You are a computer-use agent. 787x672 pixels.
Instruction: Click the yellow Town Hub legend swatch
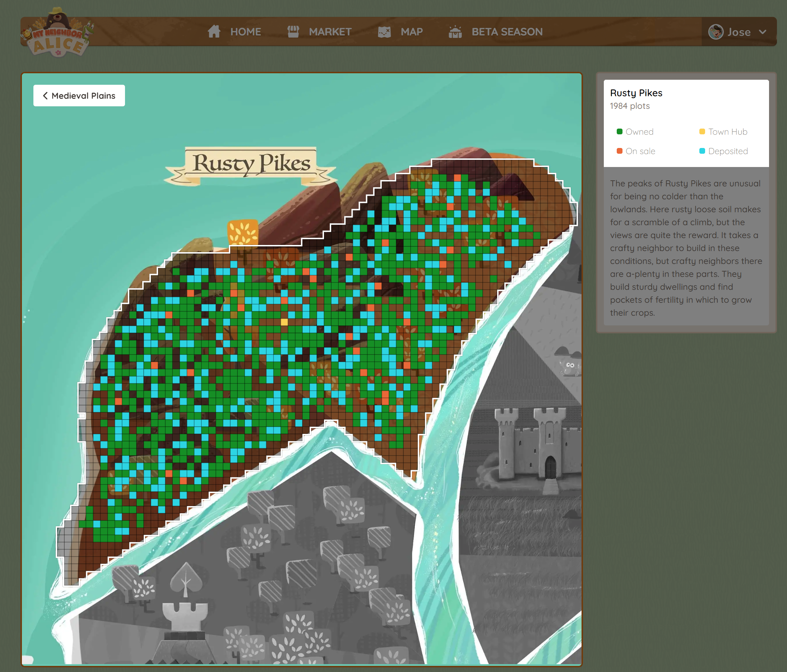click(x=702, y=132)
